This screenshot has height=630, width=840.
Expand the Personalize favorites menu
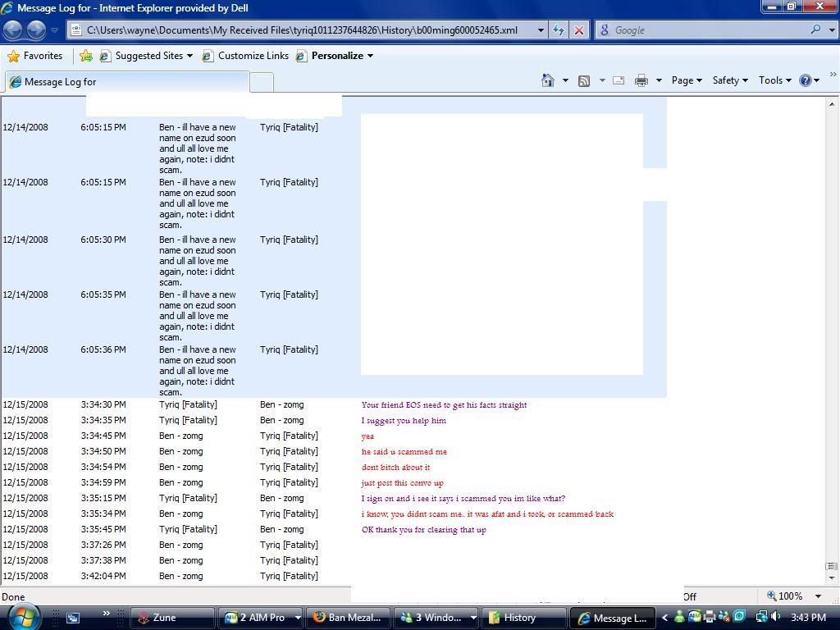335,56
